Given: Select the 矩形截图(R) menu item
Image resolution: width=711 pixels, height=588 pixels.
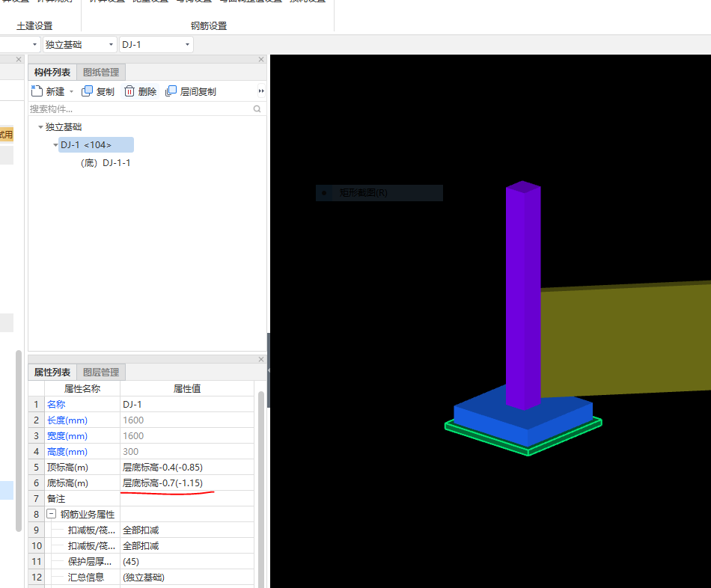Looking at the screenshot, I should (x=379, y=193).
